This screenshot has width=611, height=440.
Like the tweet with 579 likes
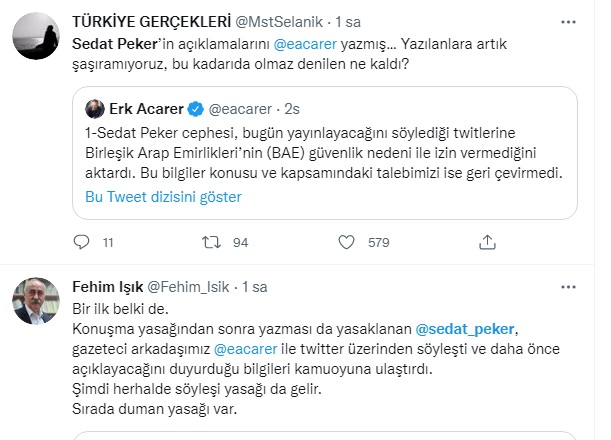point(345,241)
